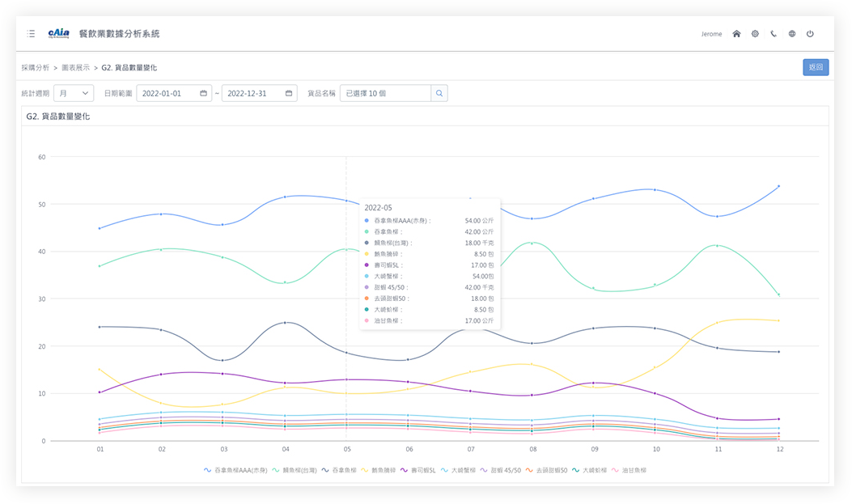Toggle 鯛魚柳(台灣) series in legend
Image resolution: width=852 pixels, height=504 pixels.
pyautogui.click(x=295, y=470)
